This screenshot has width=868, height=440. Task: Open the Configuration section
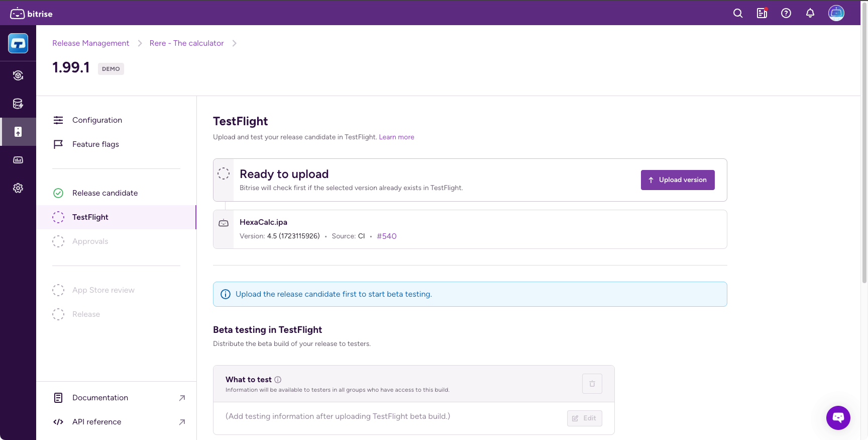[116, 120]
